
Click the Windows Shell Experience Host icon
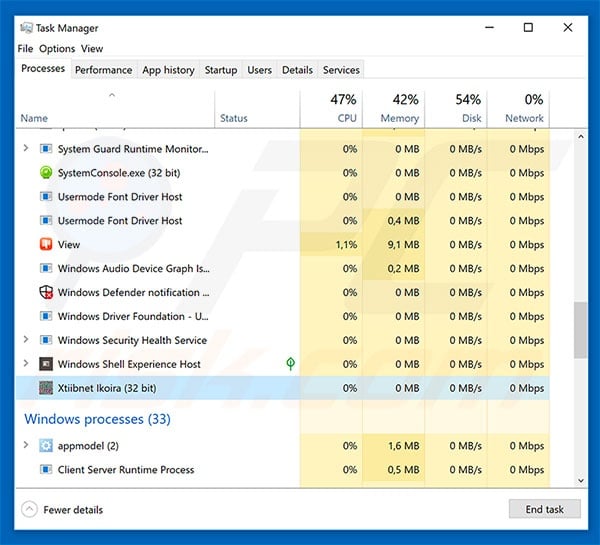tap(46, 364)
